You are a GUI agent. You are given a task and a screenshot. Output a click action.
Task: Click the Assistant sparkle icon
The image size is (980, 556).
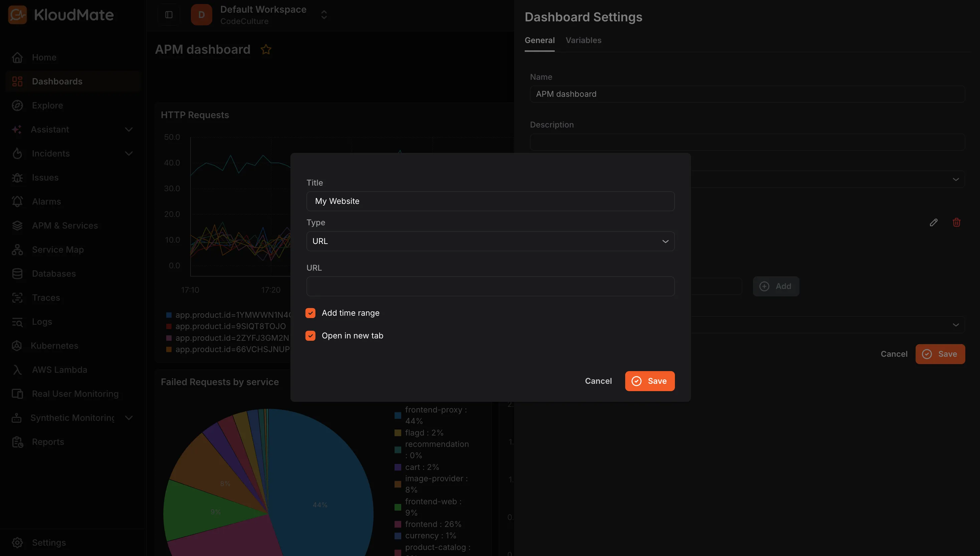click(x=16, y=129)
